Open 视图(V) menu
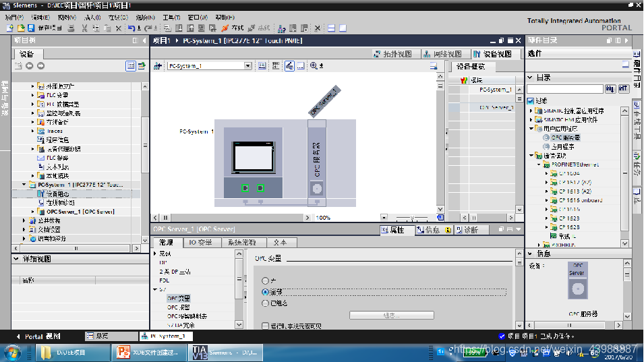The image size is (644, 362). (x=67, y=18)
